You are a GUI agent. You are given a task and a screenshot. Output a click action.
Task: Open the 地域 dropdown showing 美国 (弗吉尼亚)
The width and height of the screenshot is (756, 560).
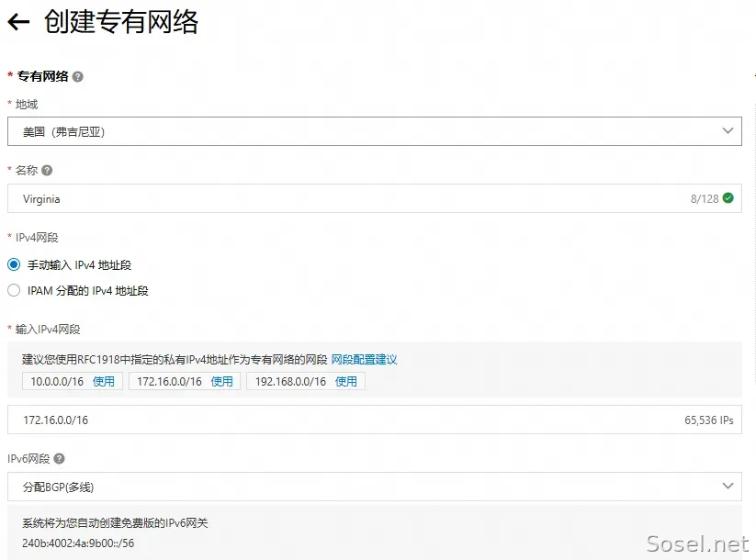375,131
